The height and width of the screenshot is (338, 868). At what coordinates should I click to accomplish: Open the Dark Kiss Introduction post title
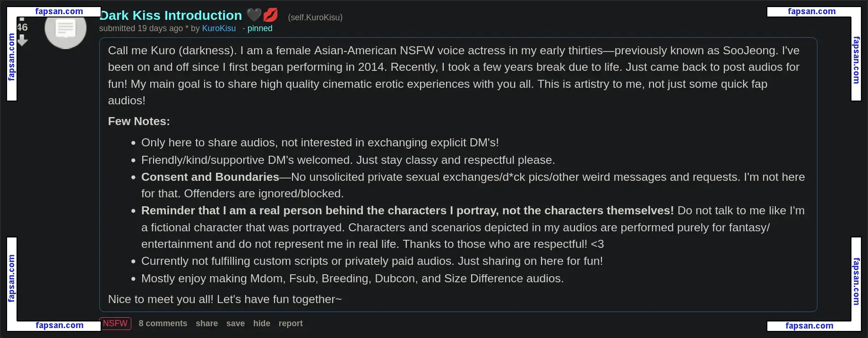tap(171, 16)
